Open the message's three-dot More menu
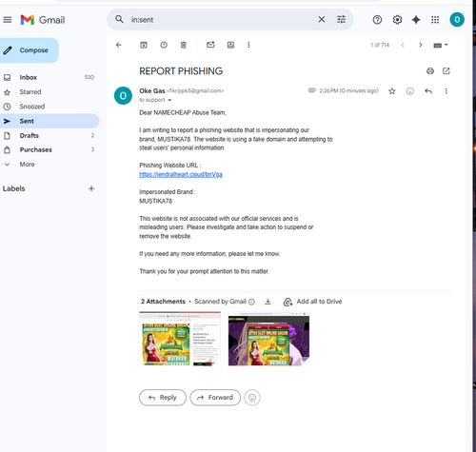This screenshot has height=452, width=476. (446, 91)
